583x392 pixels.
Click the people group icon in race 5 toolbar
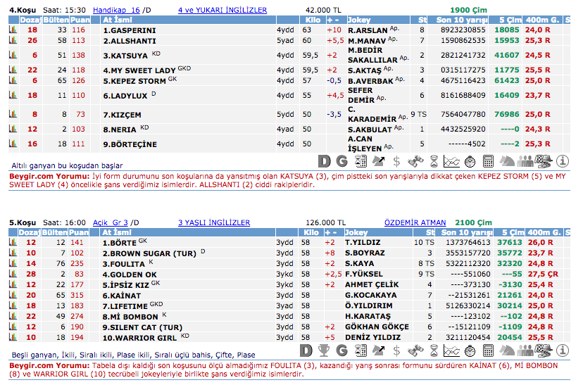click(x=525, y=350)
